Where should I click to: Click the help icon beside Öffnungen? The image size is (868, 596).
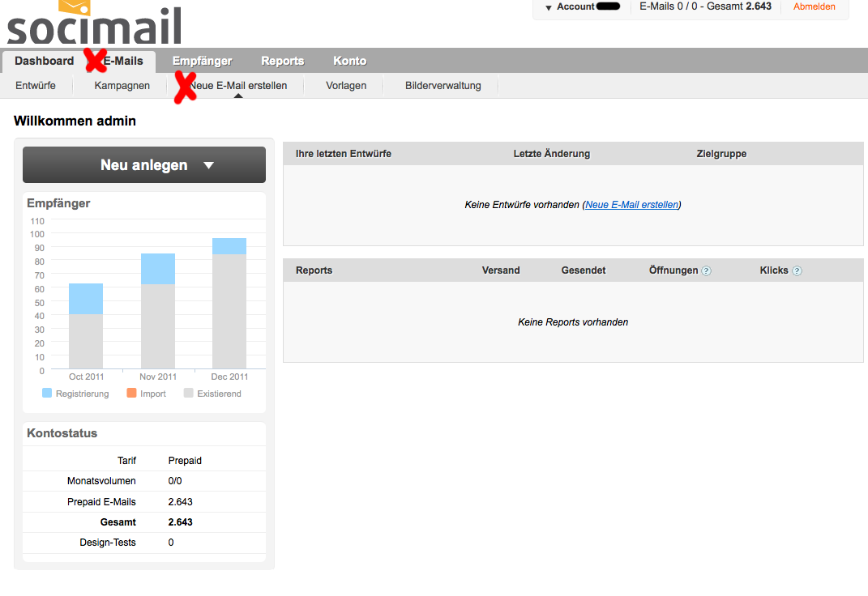(706, 271)
